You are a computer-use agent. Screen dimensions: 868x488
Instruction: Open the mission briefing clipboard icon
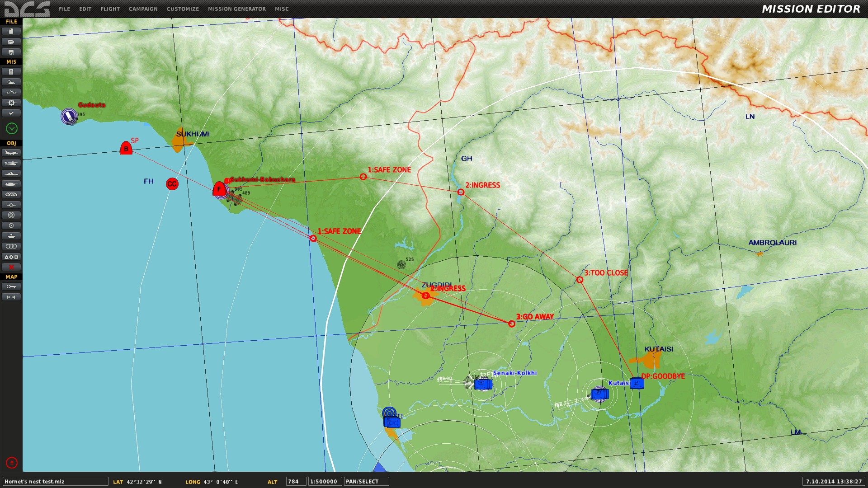[x=11, y=71]
